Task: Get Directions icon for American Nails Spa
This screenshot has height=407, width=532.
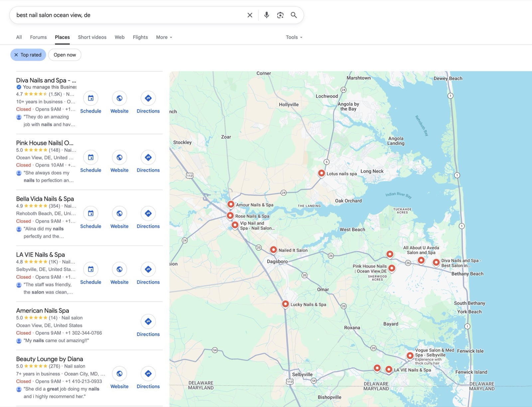Action: click(x=148, y=321)
